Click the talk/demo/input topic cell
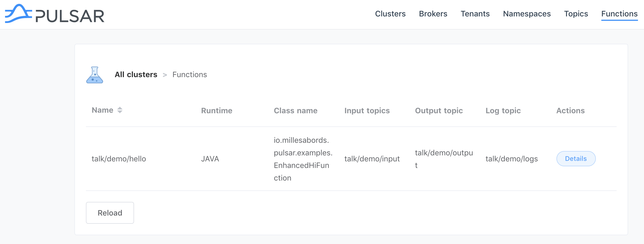This screenshot has width=644, height=244. coord(372,159)
